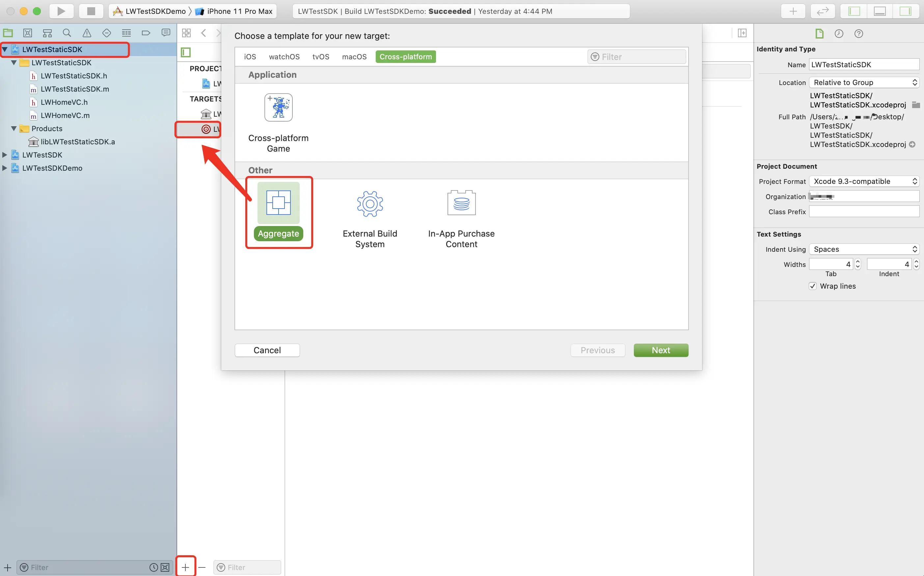Toggle the Wrap lines checkbox

812,286
